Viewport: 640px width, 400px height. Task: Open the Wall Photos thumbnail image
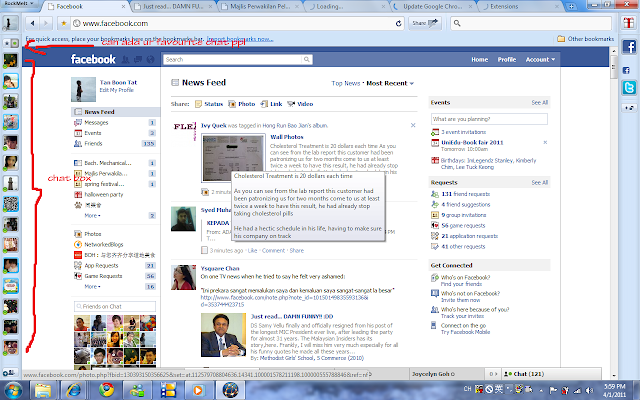point(233,158)
